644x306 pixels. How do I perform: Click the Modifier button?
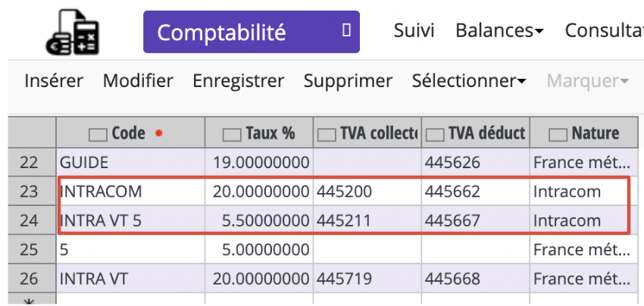tap(138, 81)
